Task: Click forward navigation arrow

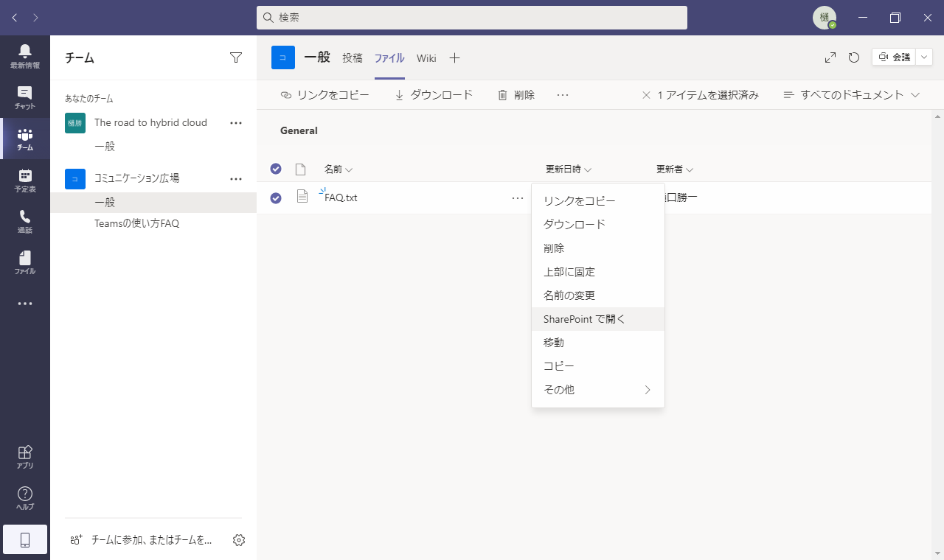Action: (36, 17)
